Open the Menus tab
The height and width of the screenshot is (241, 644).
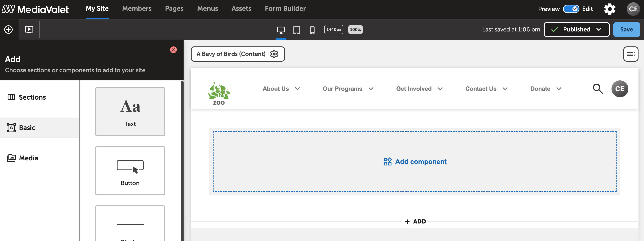tap(207, 9)
